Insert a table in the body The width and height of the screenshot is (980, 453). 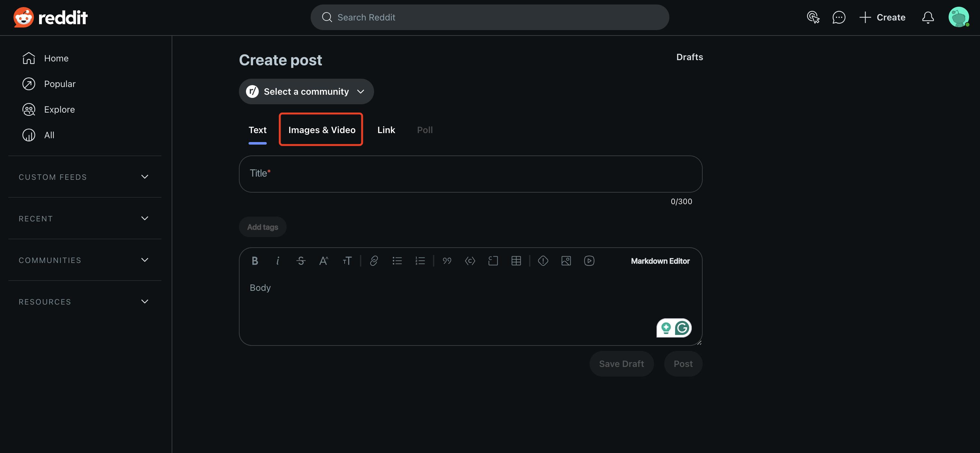tap(516, 261)
